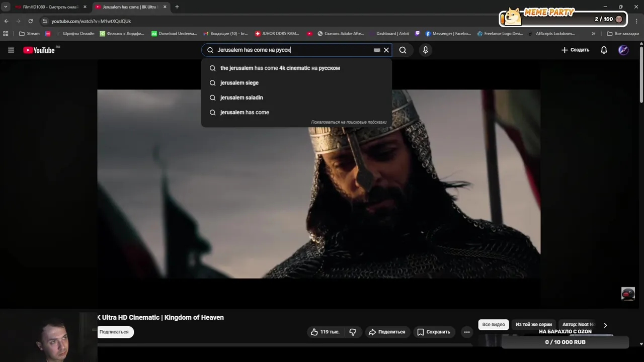Select the Из той же серии chip
The height and width of the screenshot is (362, 644).
click(x=533, y=324)
